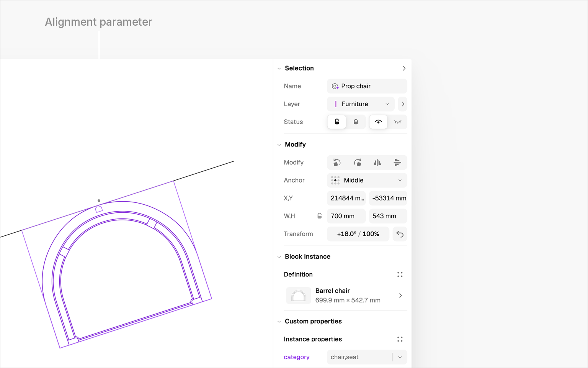Click the X,Y row label
This screenshot has width=588, height=368.
[x=288, y=198]
